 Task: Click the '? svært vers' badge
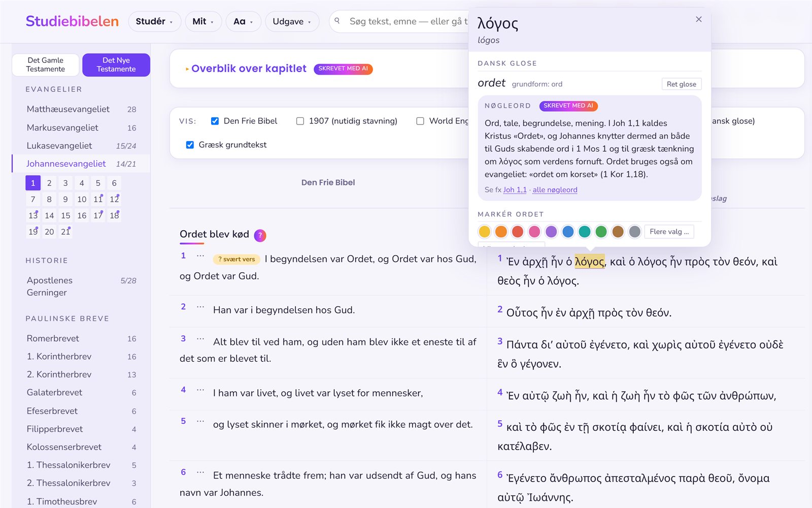click(236, 259)
